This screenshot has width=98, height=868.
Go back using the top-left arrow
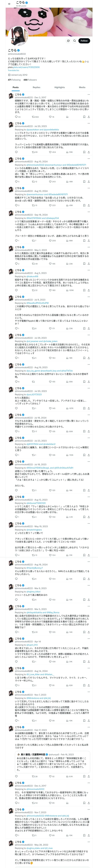coord(9,4)
